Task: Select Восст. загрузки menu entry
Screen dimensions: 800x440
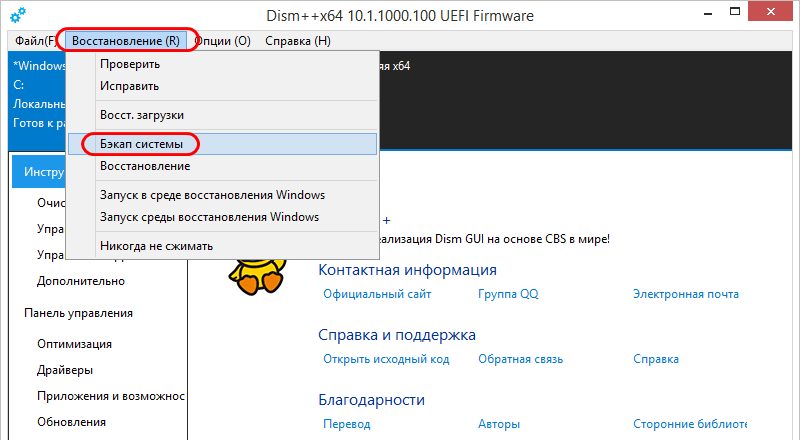Action: coord(222,115)
